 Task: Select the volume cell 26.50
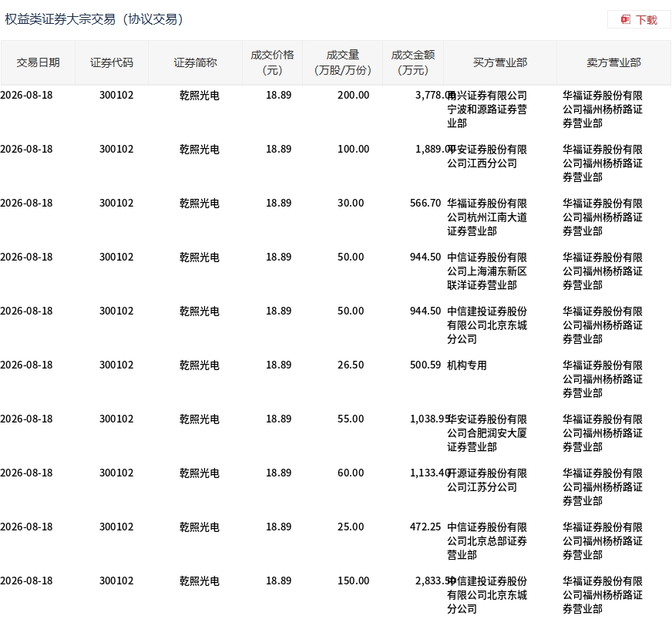(351, 365)
